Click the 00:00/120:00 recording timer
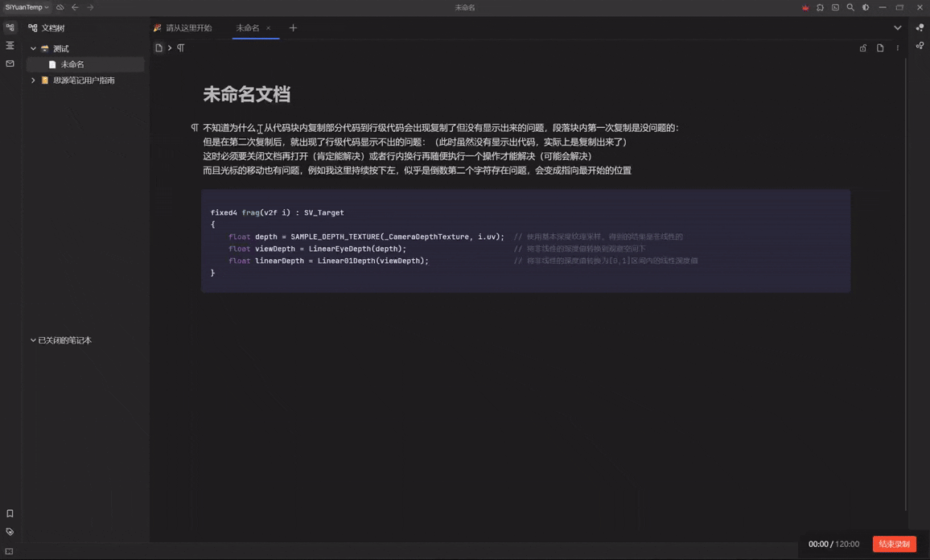 (x=835, y=544)
